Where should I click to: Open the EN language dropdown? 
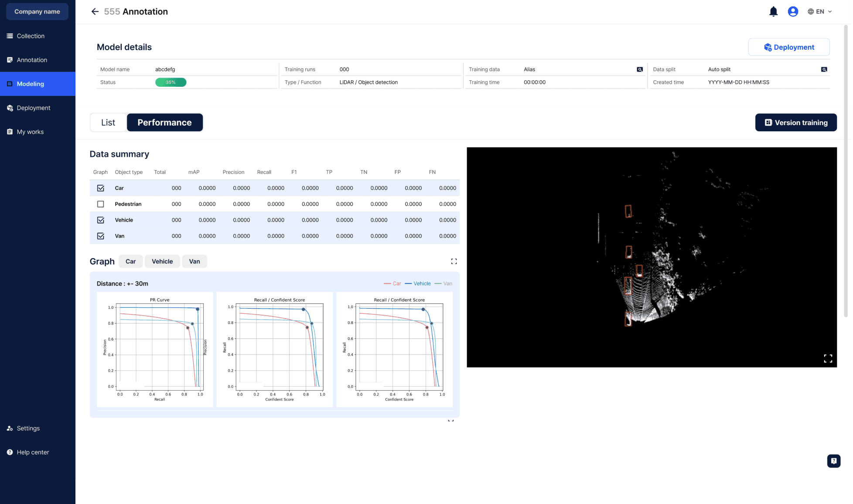(x=820, y=12)
